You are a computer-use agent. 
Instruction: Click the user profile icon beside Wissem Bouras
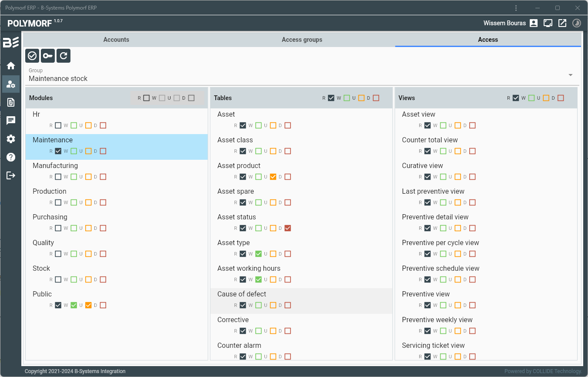click(x=534, y=23)
